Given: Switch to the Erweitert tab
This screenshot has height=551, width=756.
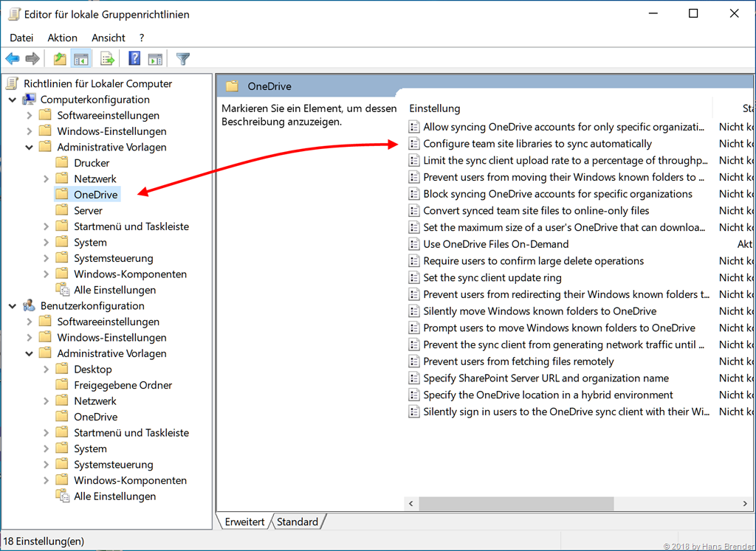Looking at the screenshot, I should click(x=244, y=521).
